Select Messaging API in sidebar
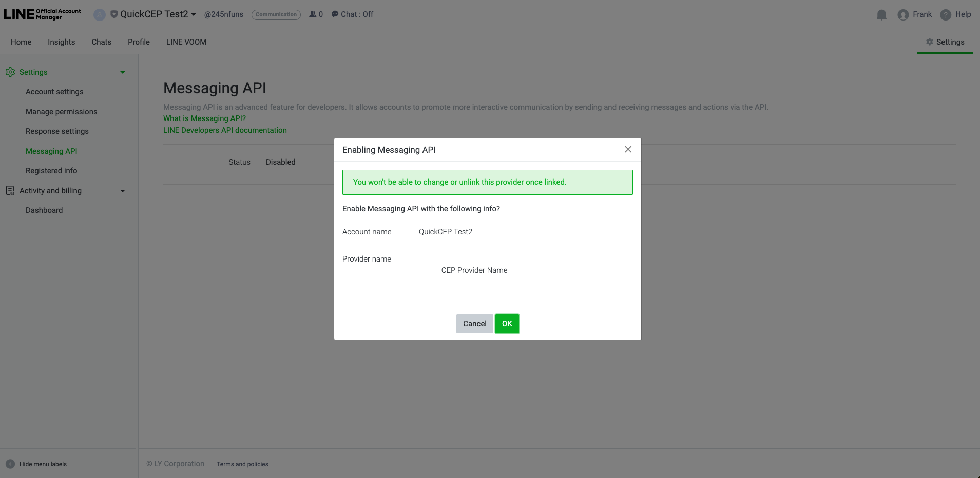 pos(51,151)
